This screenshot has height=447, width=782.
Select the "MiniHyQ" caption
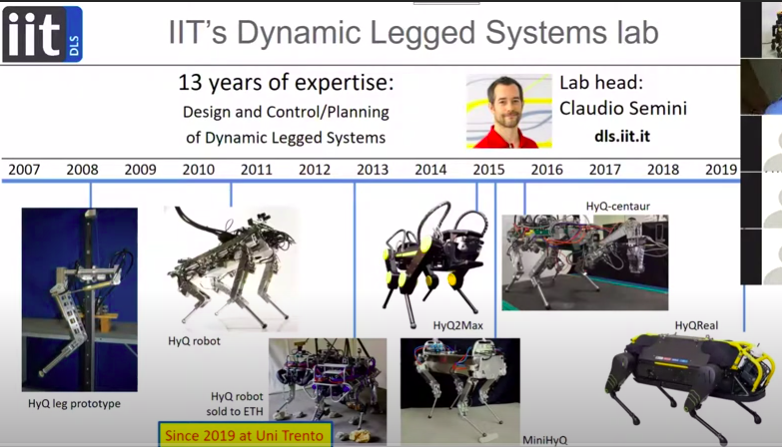[545, 440]
